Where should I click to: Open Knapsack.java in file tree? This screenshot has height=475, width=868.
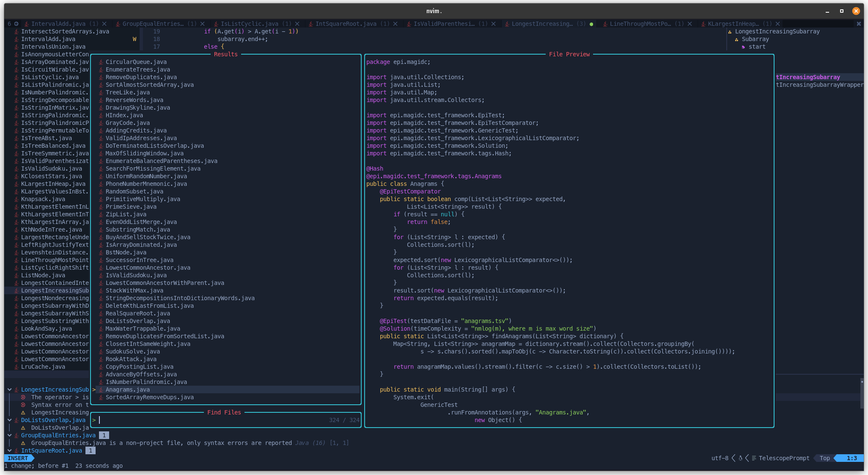(43, 199)
